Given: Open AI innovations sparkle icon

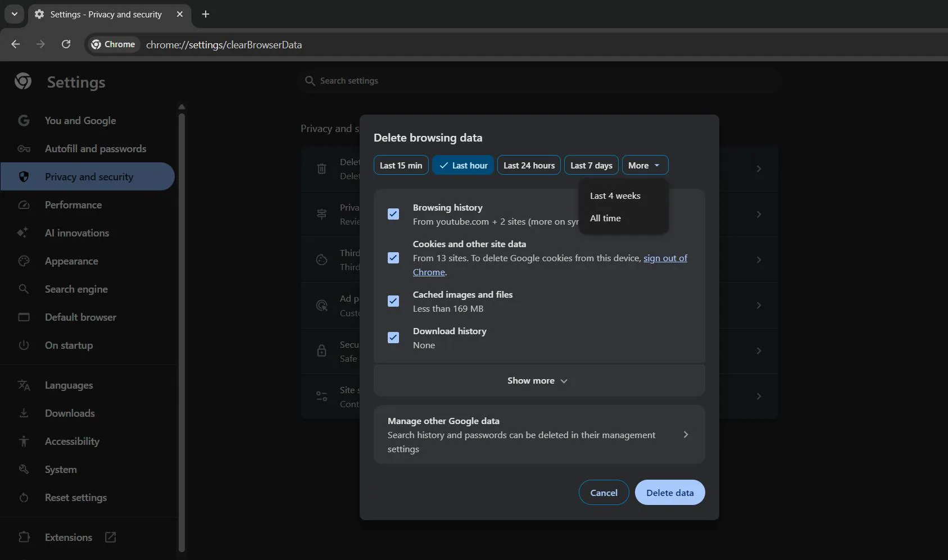Looking at the screenshot, I should tap(24, 233).
